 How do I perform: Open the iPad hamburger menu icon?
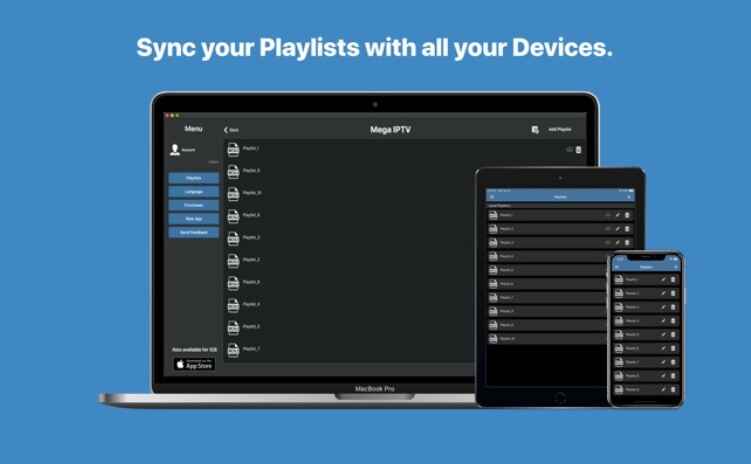tap(492, 197)
